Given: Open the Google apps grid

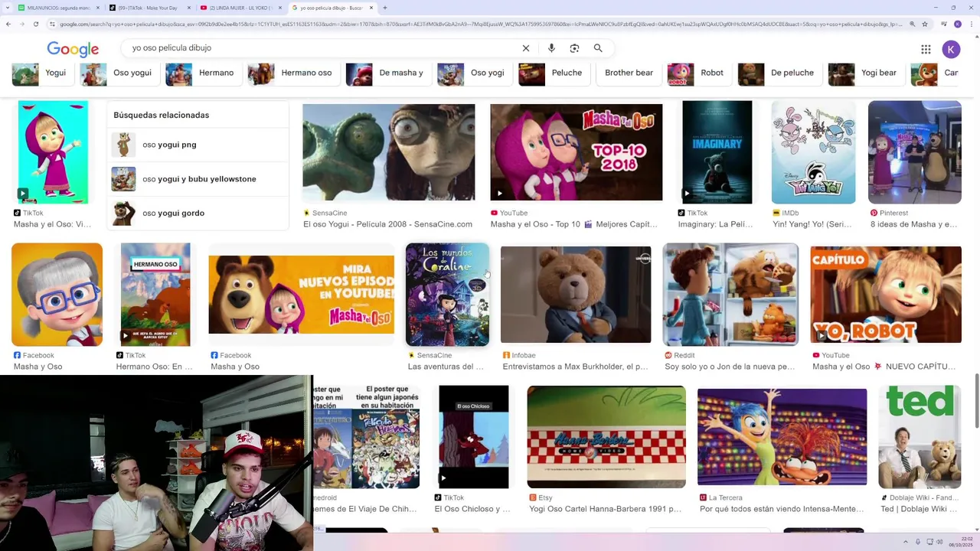Looking at the screenshot, I should (x=926, y=49).
